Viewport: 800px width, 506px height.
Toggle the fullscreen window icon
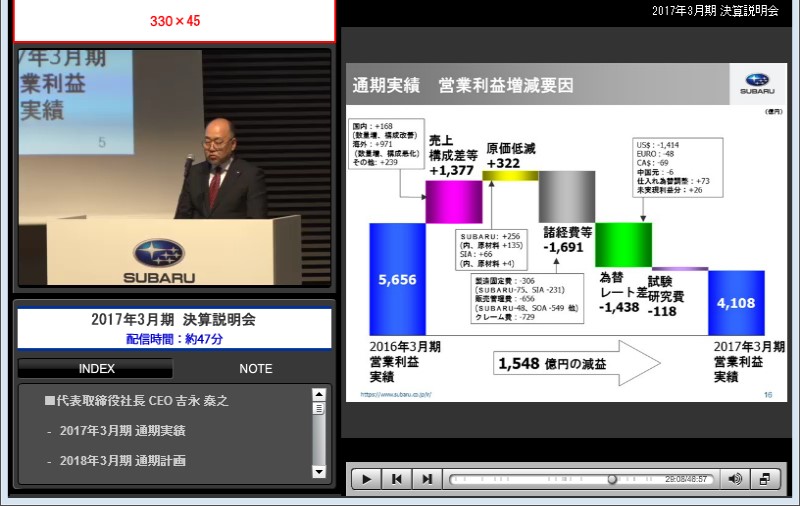coord(765,479)
